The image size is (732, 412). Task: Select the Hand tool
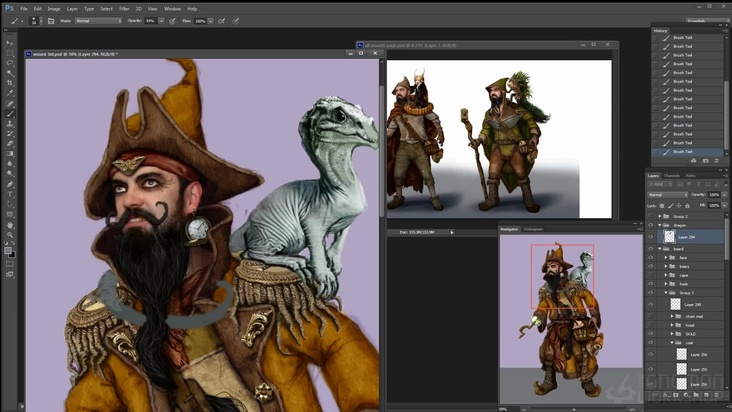tap(10, 225)
